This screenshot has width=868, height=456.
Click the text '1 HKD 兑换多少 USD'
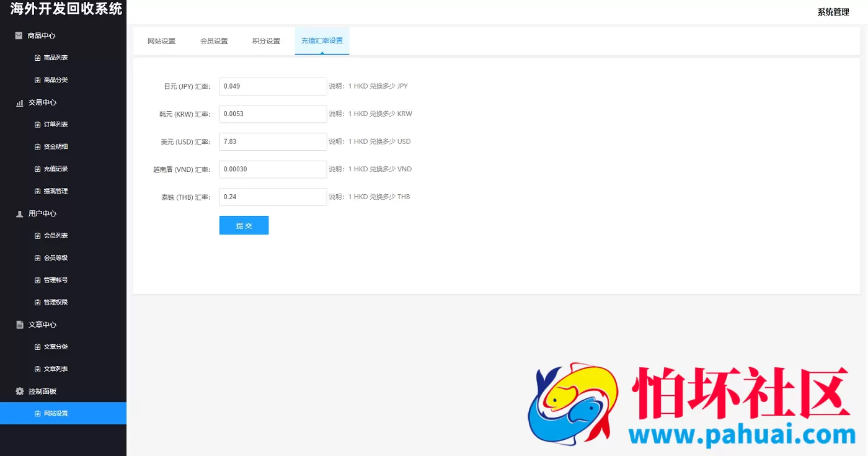click(x=379, y=141)
